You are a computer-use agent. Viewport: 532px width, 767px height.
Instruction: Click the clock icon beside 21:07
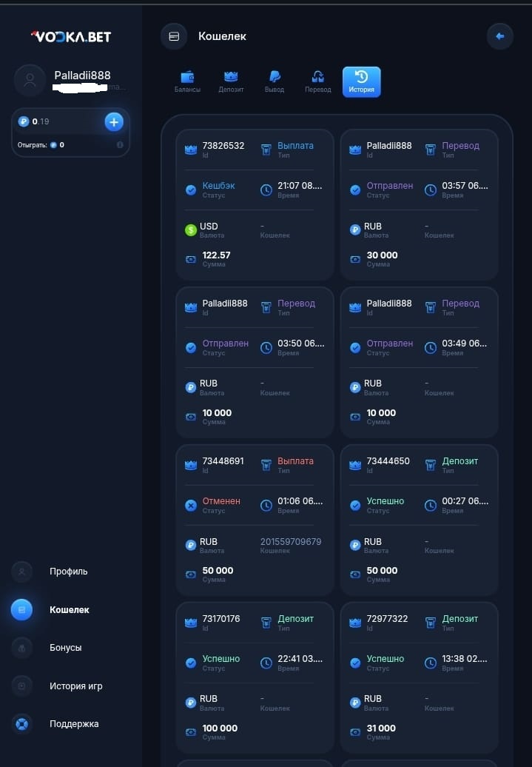pos(266,190)
